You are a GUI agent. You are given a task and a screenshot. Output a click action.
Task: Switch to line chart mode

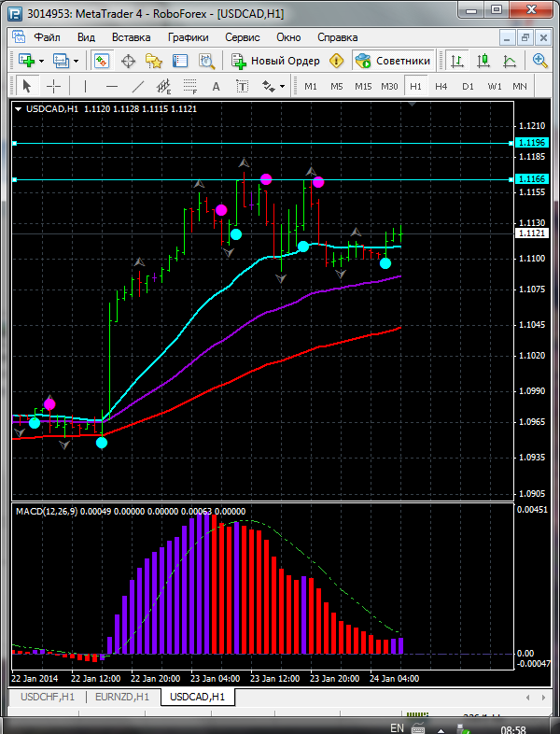510,61
